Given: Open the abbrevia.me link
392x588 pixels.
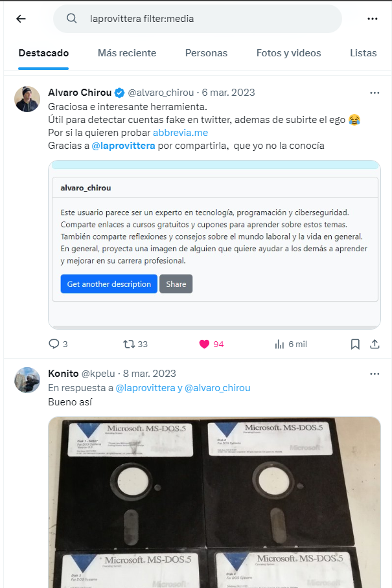Looking at the screenshot, I should pos(180,133).
